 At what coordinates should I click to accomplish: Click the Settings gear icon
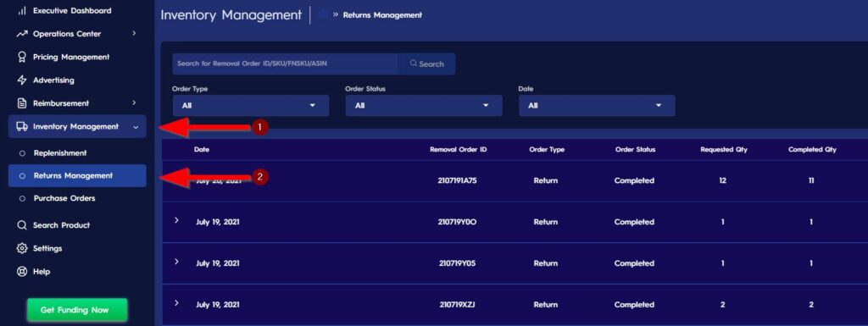tap(22, 248)
